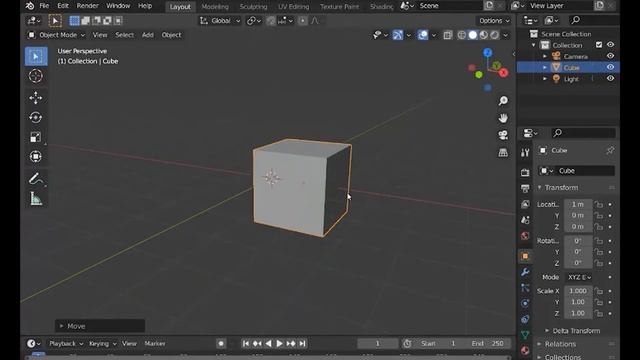The width and height of the screenshot is (640, 360).
Task: Switch perspective/orthographic grid icon
Action: point(503,153)
